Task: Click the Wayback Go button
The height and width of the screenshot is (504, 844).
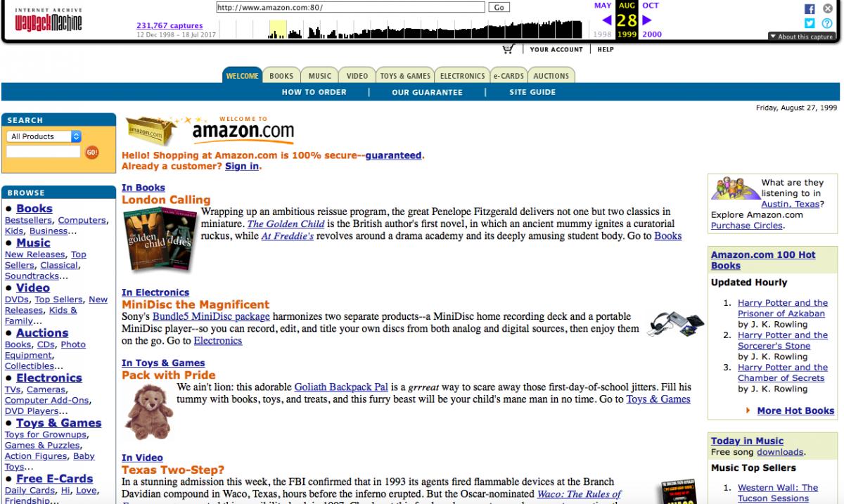Action: (x=499, y=7)
